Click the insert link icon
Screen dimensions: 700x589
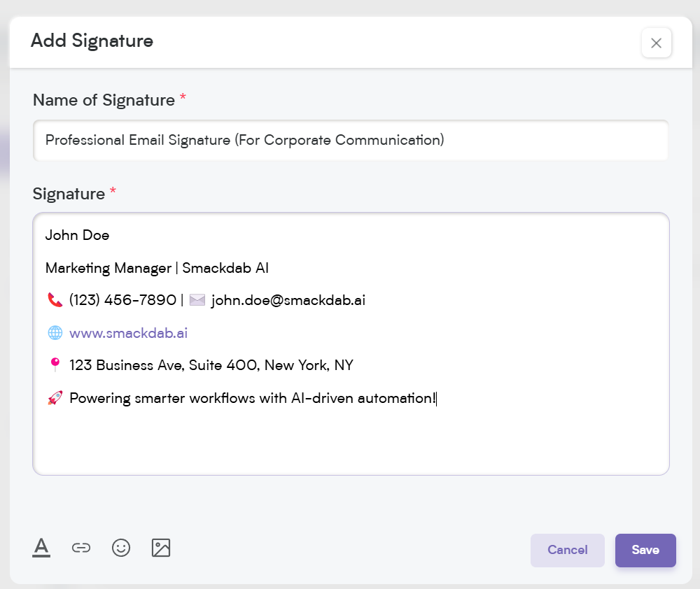click(x=80, y=548)
